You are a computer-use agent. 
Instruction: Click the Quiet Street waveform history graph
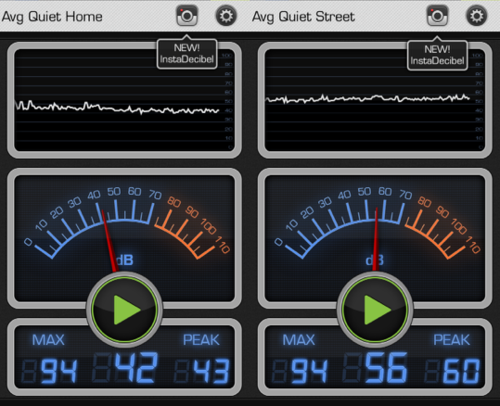[375, 100]
